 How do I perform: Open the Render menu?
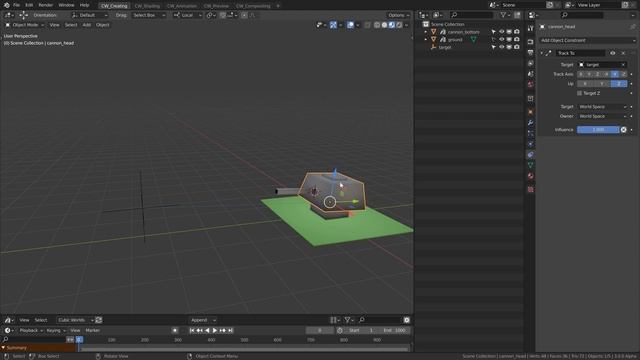click(x=46, y=5)
